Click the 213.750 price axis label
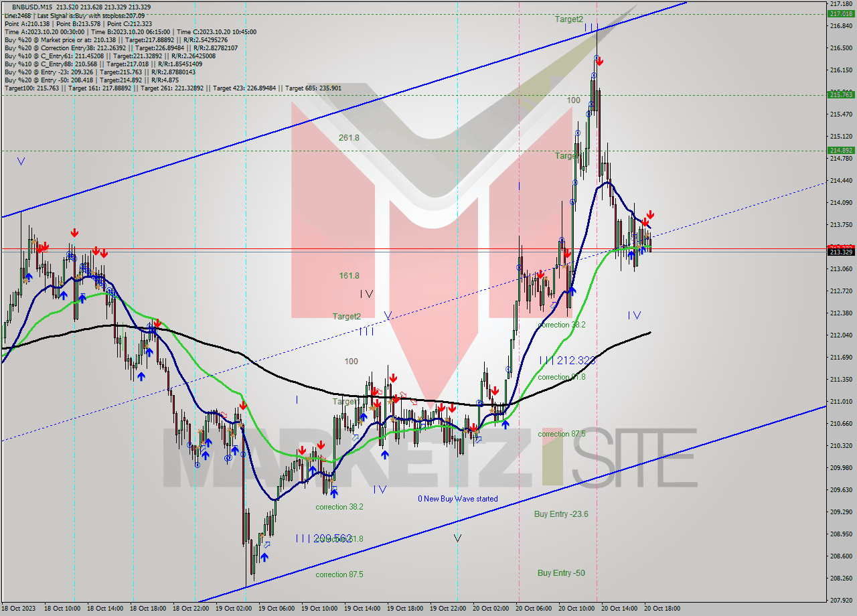 point(840,225)
